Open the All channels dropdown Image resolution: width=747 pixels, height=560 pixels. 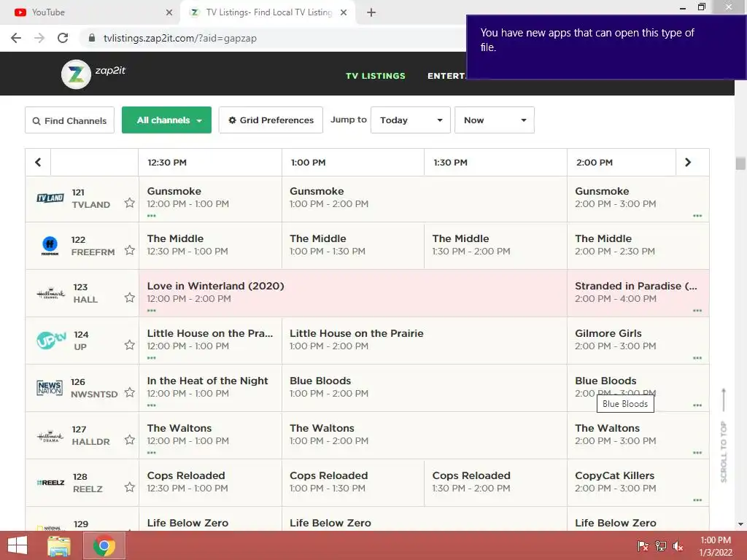[x=166, y=120]
